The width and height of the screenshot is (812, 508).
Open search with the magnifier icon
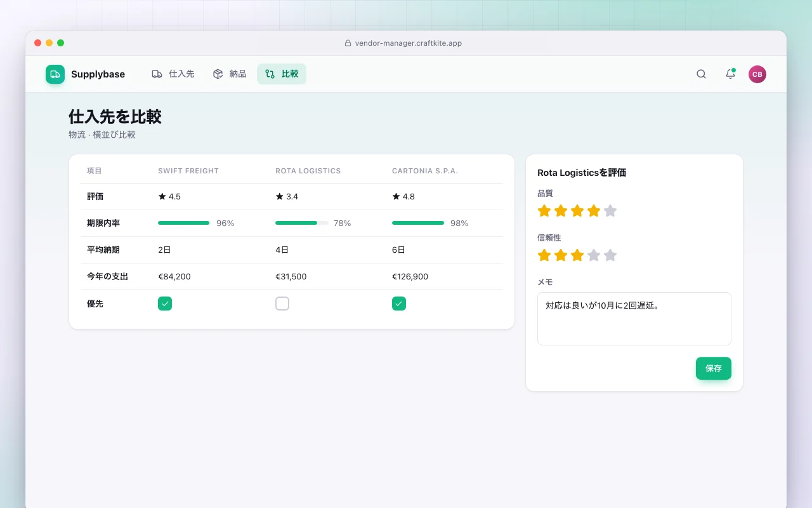[x=701, y=74]
